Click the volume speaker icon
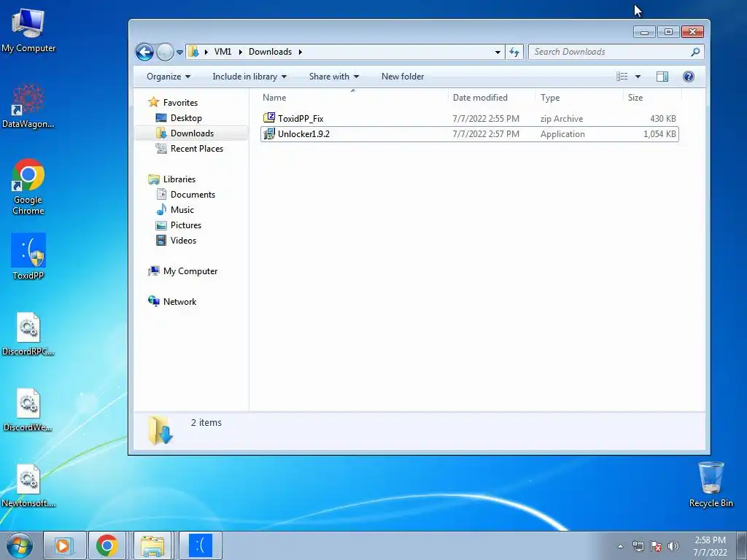747x560 pixels. [x=673, y=546]
